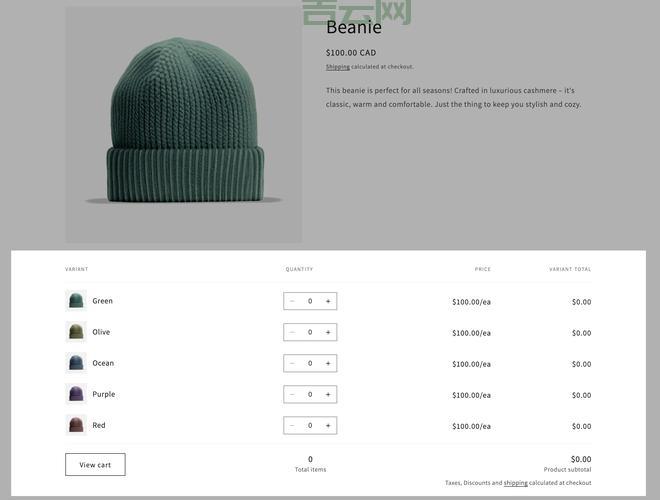This screenshot has width=660, height=500.
Task: Decrease Red quantity with minus icon
Action: pos(292,426)
